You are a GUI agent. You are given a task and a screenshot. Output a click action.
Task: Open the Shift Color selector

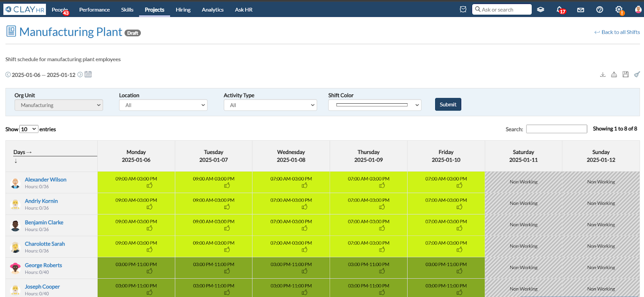(x=375, y=105)
